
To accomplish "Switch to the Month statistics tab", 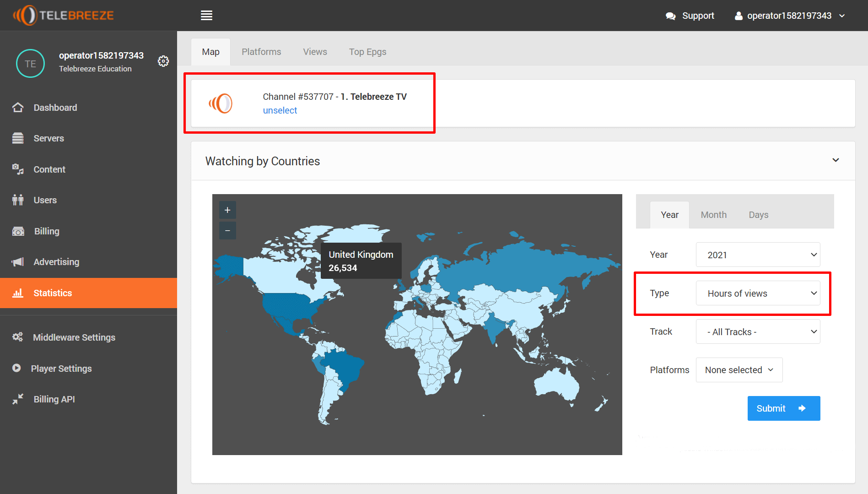I will click(713, 214).
